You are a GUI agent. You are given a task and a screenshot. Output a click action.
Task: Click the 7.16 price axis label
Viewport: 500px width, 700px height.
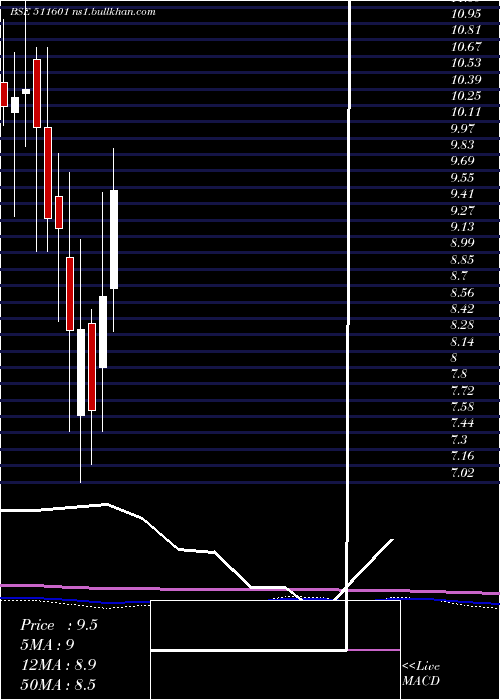pyautogui.click(x=462, y=456)
